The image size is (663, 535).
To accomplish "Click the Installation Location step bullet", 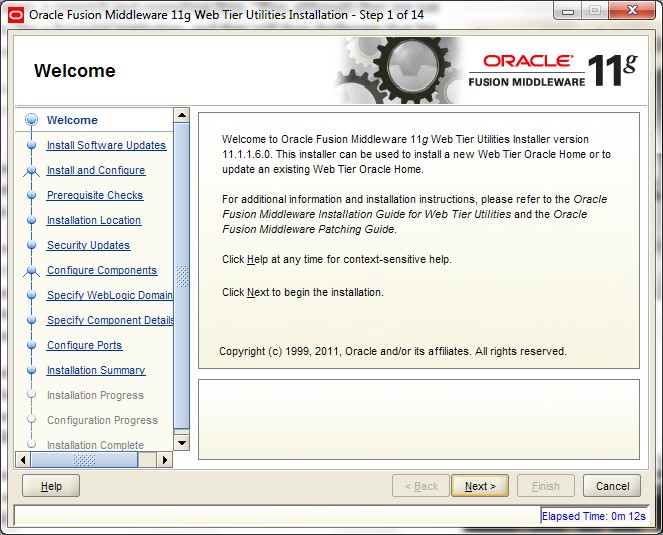I will coord(31,220).
